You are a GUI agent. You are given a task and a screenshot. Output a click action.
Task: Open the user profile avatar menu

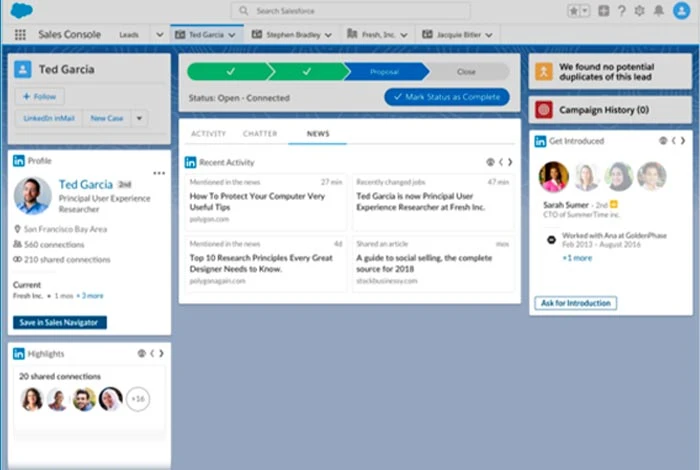point(681,11)
